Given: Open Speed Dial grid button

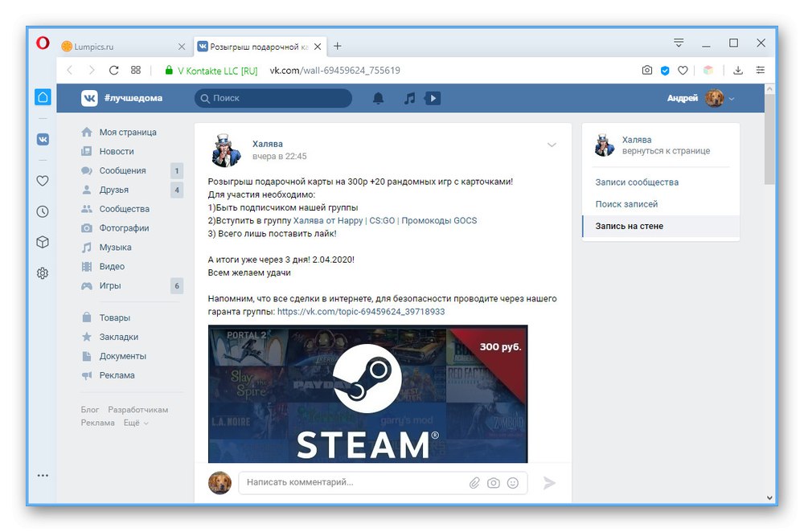Looking at the screenshot, I should (135, 70).
